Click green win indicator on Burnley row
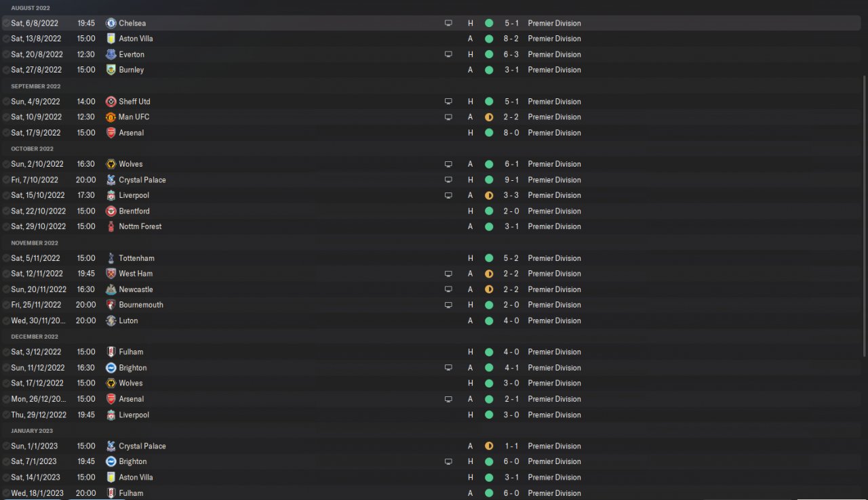 489,70
